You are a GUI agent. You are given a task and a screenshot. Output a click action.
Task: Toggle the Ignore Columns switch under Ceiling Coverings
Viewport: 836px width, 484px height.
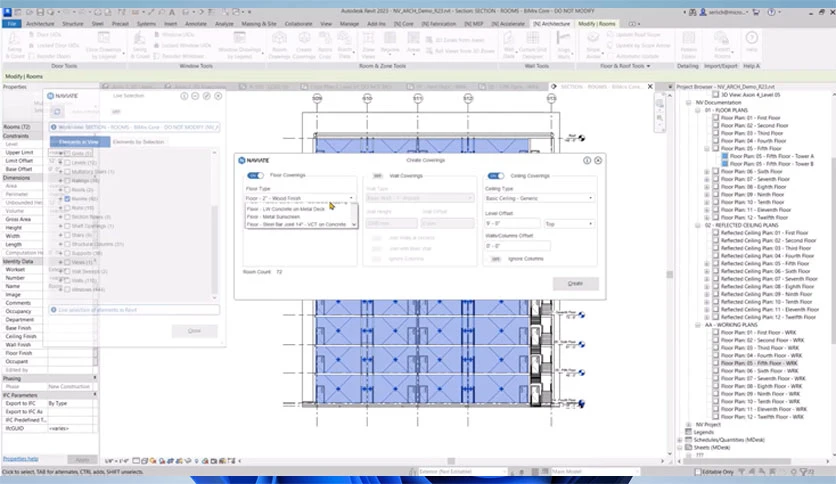[x=495, y=259]
